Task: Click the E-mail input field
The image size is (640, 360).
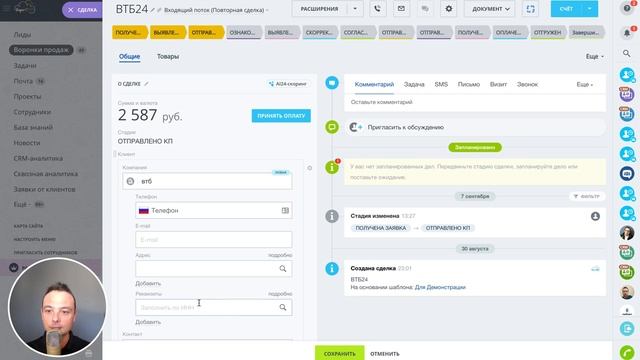Action: [214, 240]
